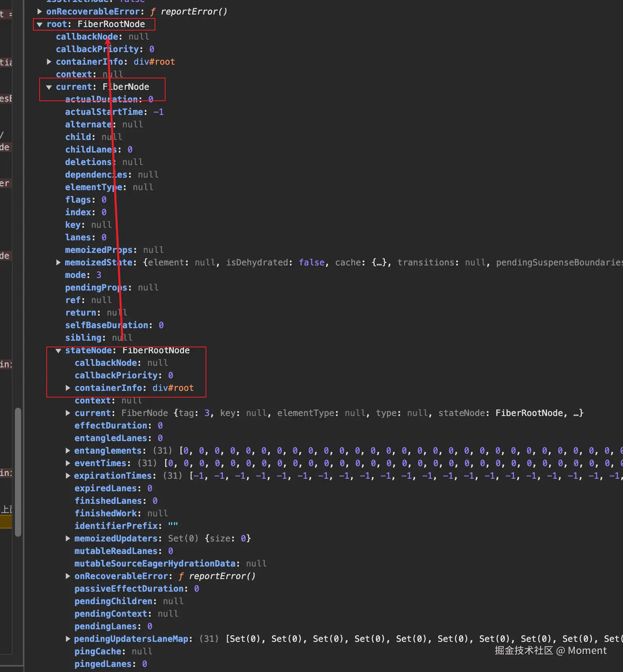623x672 pixels.
Task: Click the childLanes: 0 property
Action: 99,150
